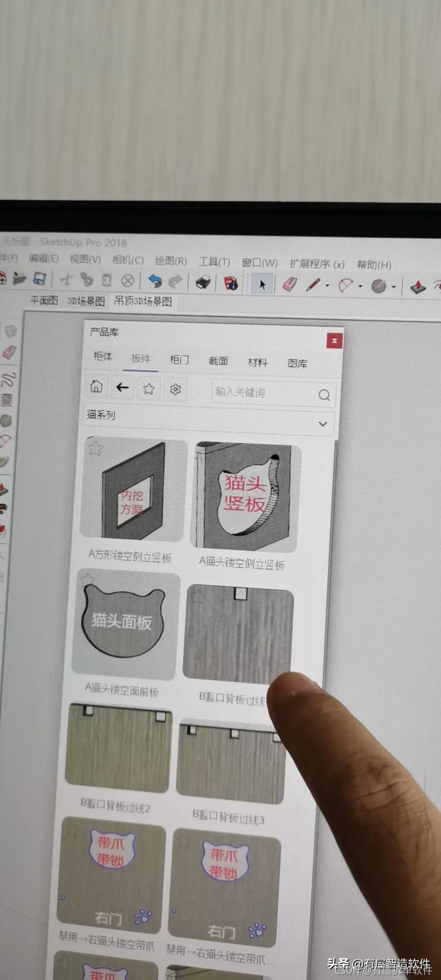Select the Push/Pull tool icon
Image resolution: width=441 pixels, height=980 pixels.
pos(418,287)
